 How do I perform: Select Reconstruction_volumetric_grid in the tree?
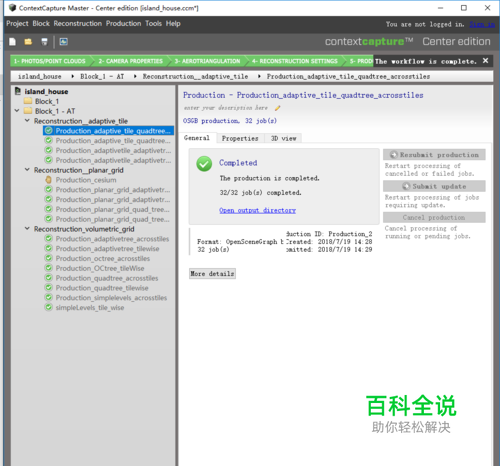tap(84, 229)
